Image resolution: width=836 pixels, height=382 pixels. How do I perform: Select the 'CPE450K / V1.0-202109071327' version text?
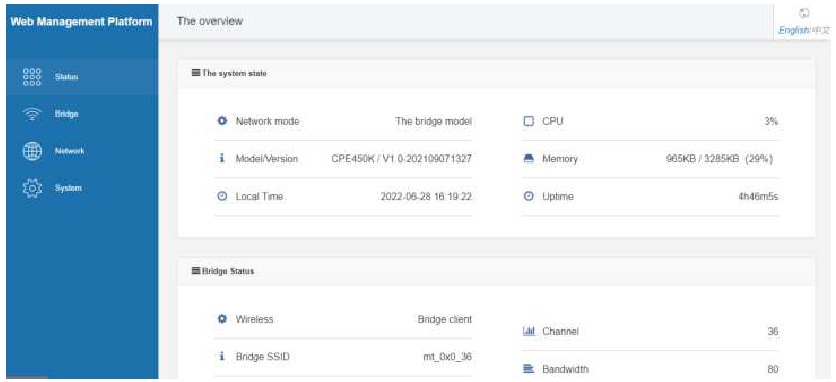point(401,158)
